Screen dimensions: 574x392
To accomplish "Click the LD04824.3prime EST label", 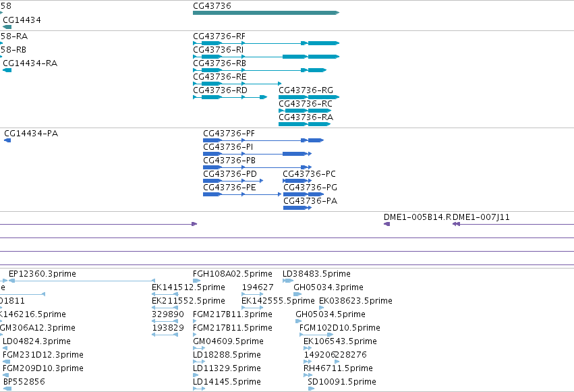I will (x=36, y=342).
